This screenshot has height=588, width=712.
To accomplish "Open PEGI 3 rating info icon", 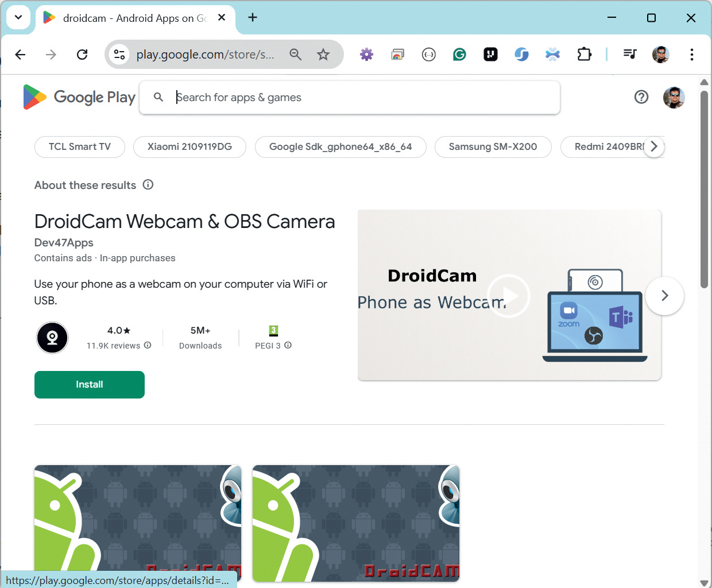I will point(288,345).
